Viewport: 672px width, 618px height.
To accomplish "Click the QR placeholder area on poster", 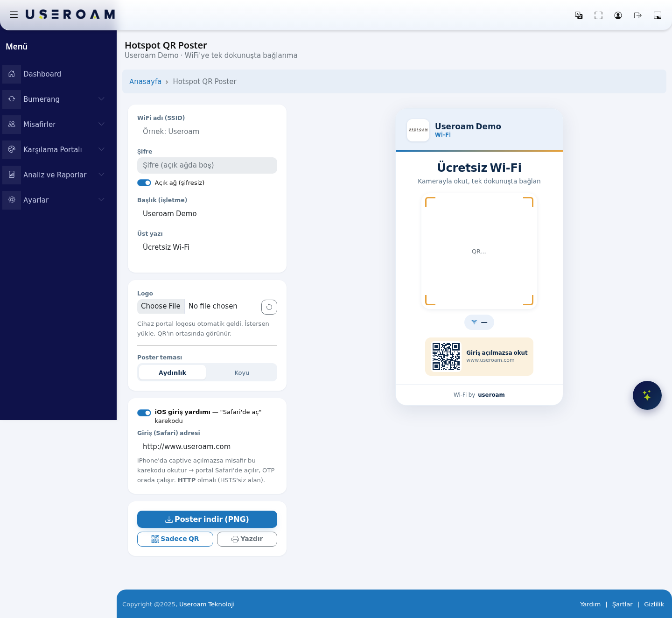I will [x=479, y=251].
